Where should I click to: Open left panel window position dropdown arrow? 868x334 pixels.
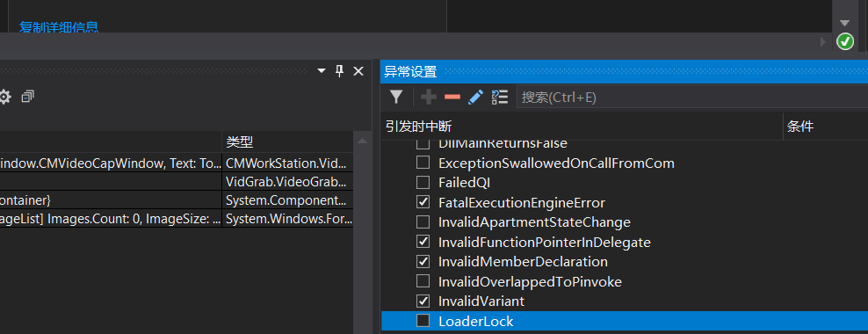pos(322,71)
